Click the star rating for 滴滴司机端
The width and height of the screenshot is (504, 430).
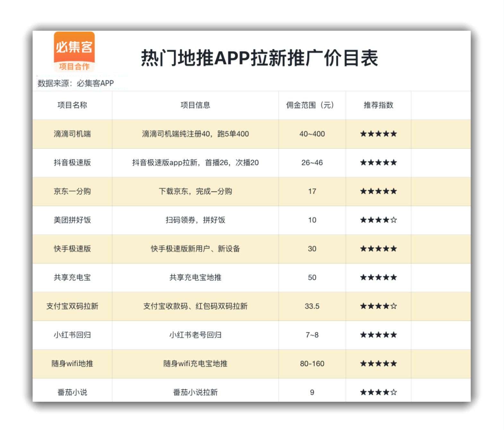tap(378, 134)
